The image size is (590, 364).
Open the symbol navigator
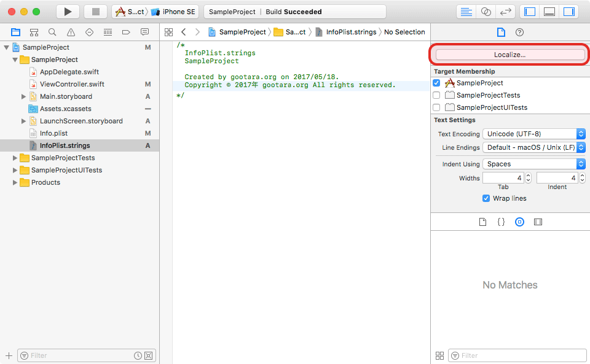[34, 33]
